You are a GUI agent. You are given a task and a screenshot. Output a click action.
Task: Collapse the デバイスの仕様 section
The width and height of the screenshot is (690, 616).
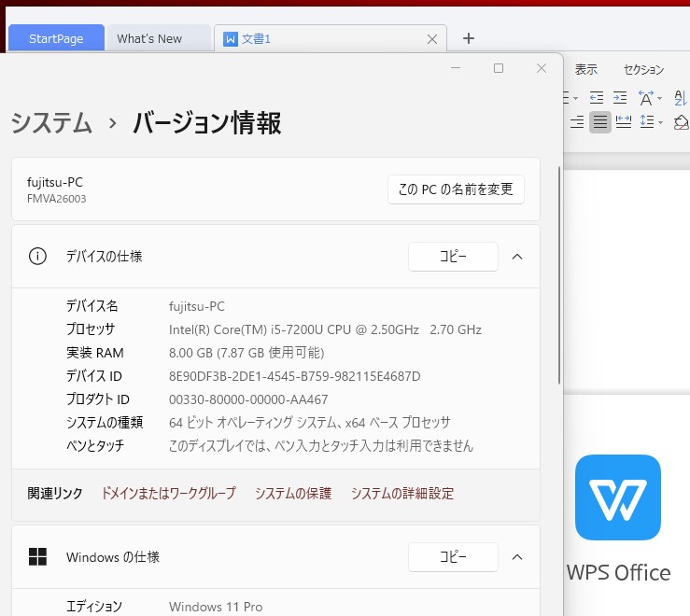click(517, 256)
